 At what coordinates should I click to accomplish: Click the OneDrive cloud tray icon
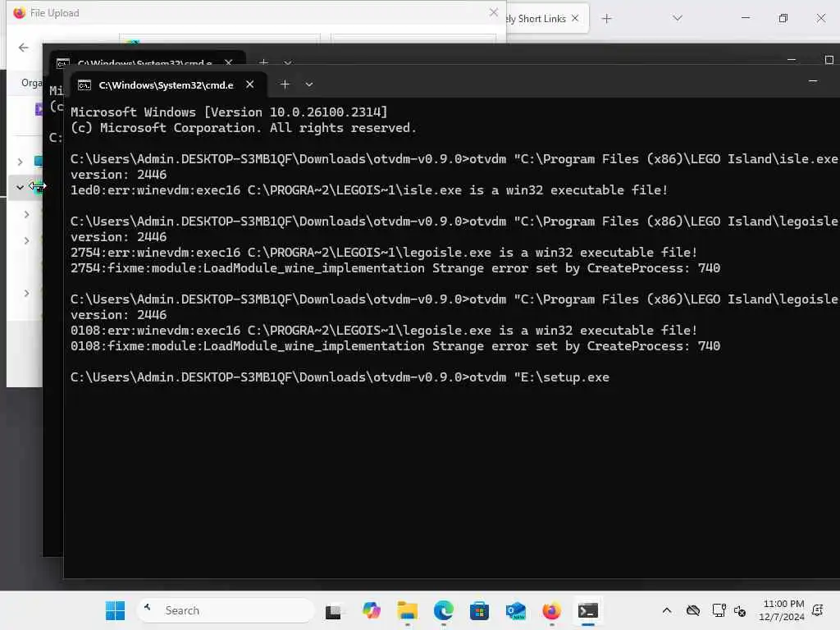(x=692, y=610)
